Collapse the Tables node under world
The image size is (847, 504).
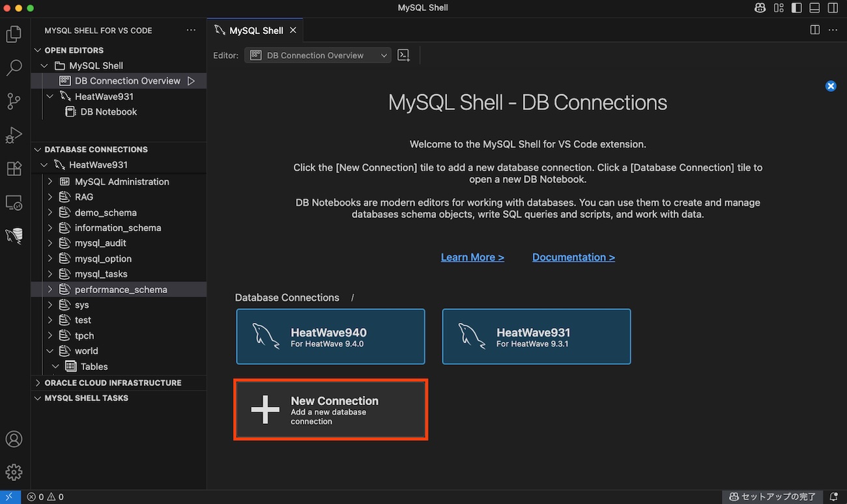(x=56, y=367)
